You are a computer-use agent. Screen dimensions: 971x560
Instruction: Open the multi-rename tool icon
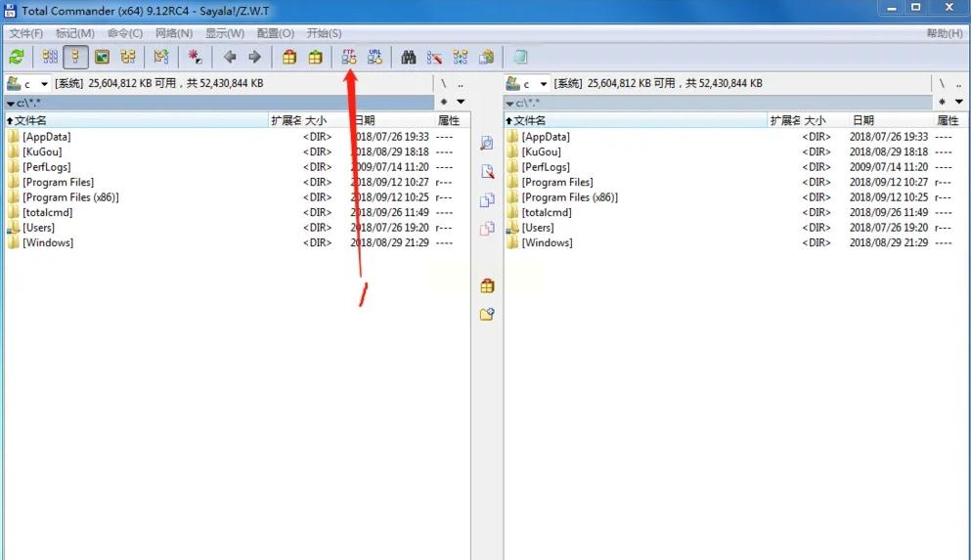pos(434,57)
